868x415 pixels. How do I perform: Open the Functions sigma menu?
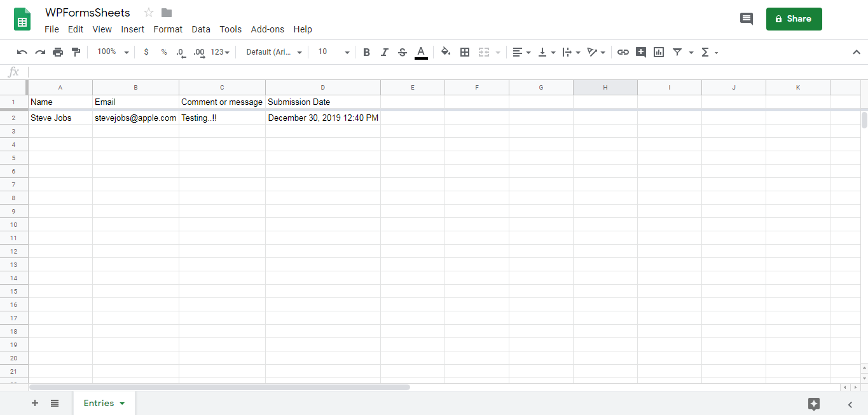tap(709, 52)
